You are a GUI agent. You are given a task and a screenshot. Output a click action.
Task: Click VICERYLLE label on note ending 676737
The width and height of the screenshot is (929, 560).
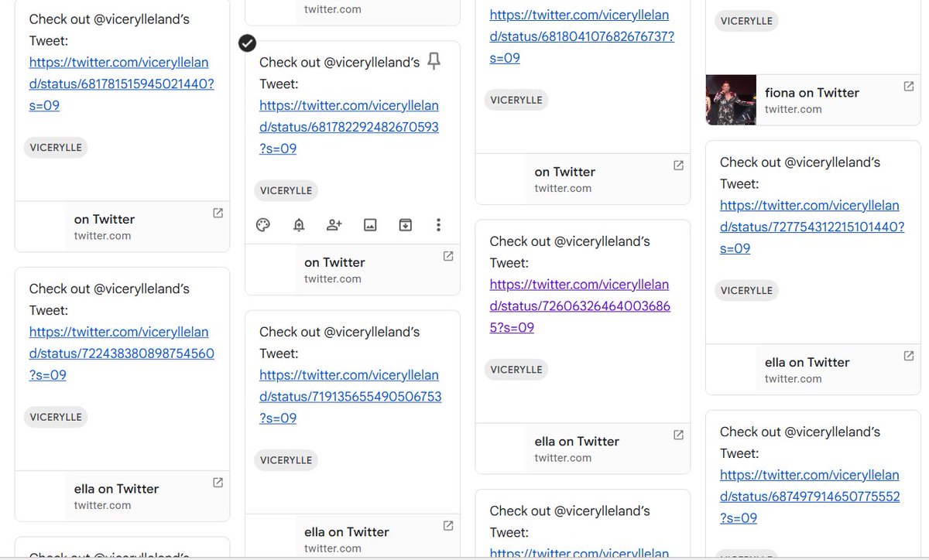tap(516, 100)
